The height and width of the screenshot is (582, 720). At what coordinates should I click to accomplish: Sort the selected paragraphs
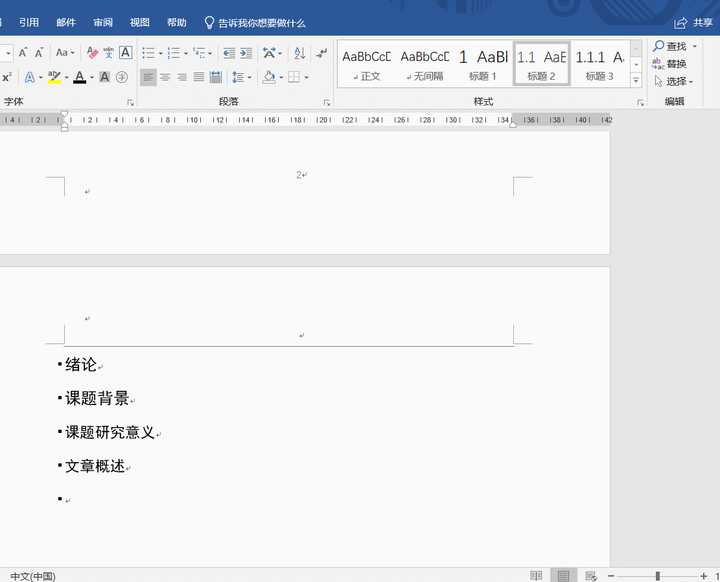click(x=299, y=53)
